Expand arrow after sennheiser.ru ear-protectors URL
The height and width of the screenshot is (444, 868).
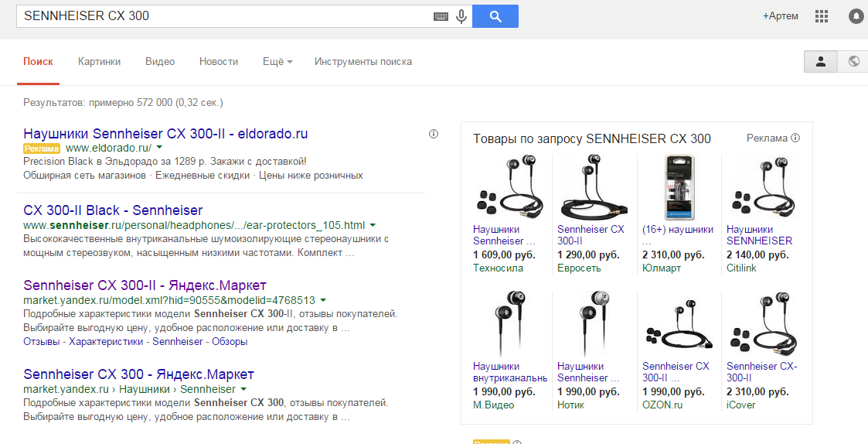click(373, 226)
